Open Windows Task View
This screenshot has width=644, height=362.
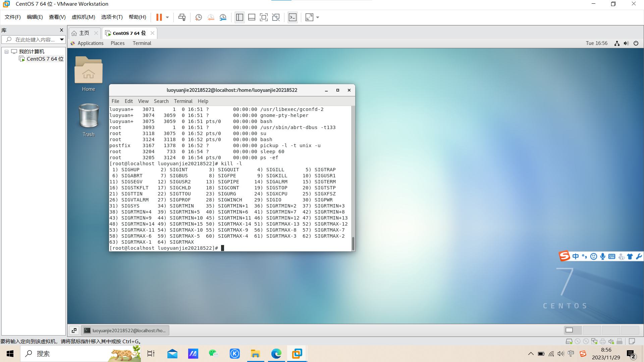coord(151,354)
